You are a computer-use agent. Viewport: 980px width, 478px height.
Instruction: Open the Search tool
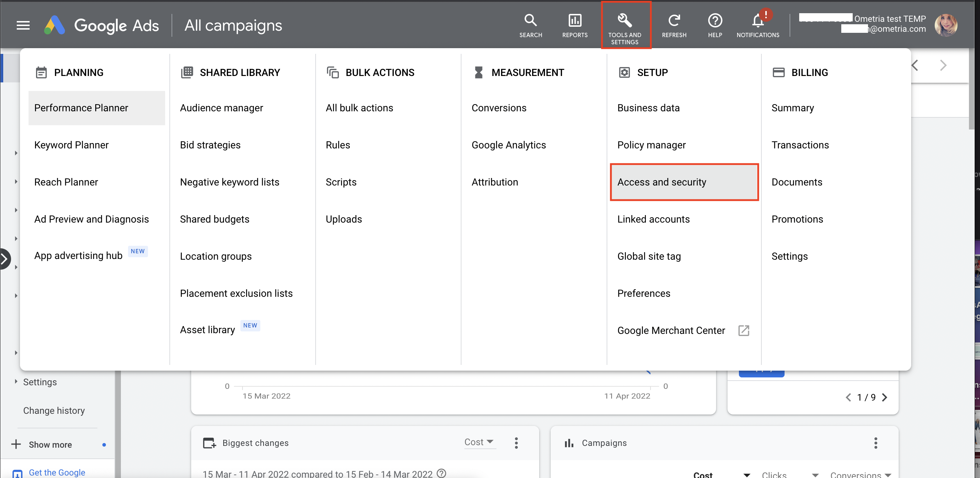(x=531, y=25)
